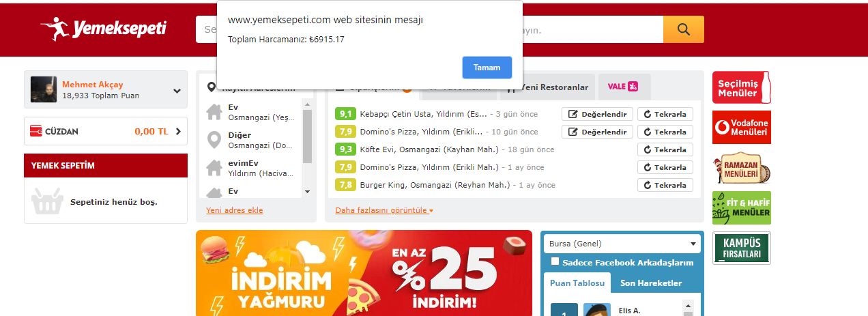The width and height of the screenshot is (868, 316).
Task: Repeat the Burger King order
Action: click(x=665, y=185)
